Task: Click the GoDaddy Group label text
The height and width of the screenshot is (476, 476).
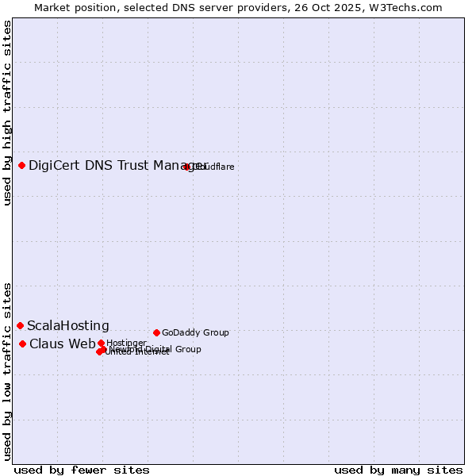Action: [x=195, y=332]
